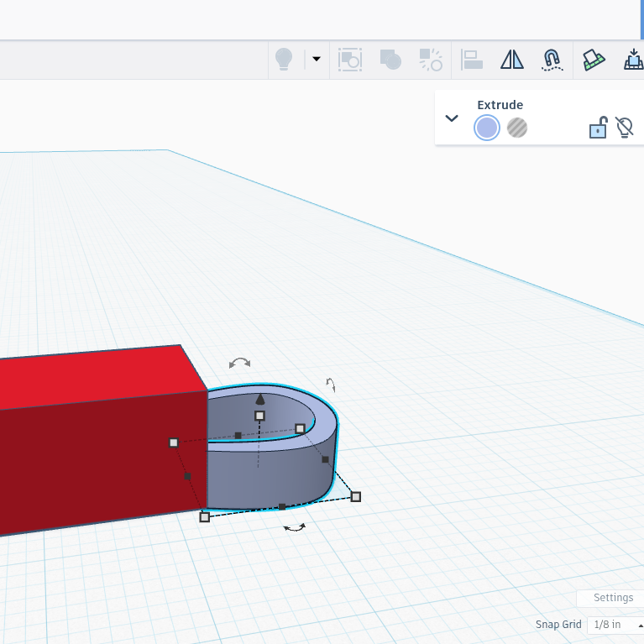Viewport: 644px width, 644px height.
Task: Click the Mirror tool icon
Action: click(x=511, y=60)
